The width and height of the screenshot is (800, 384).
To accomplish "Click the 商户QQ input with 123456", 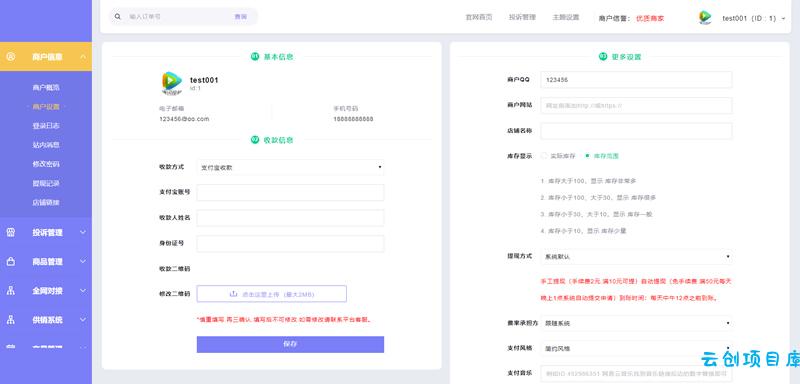I will pyautogui.click(x=636, y=80).
